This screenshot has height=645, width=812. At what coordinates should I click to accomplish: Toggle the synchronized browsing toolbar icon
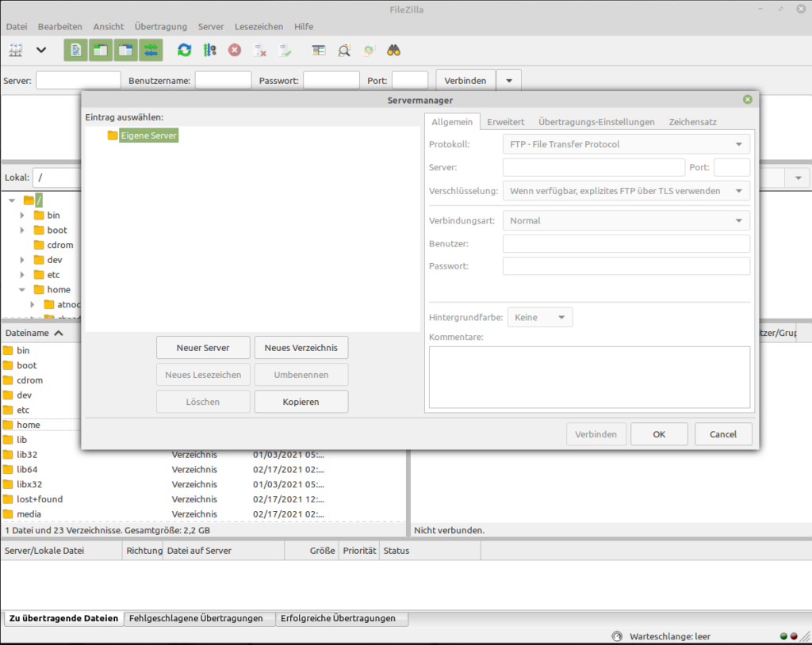coord(369,50)
